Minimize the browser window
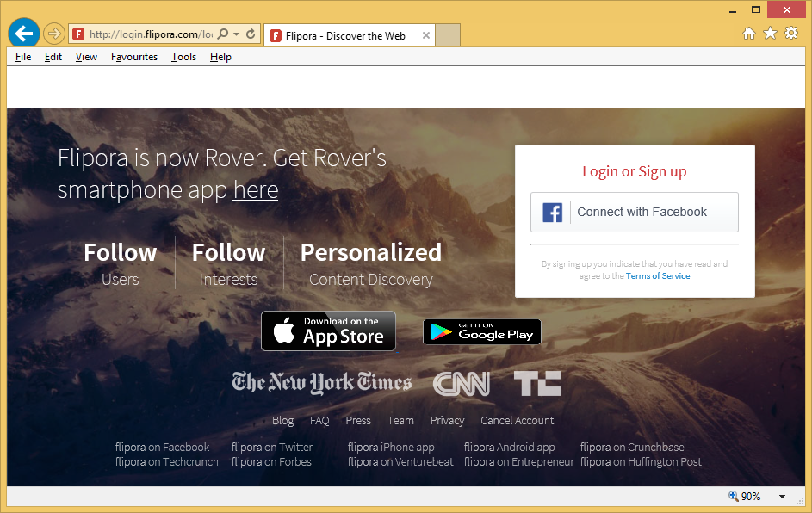The image size is (812, 513). (733, 10)
